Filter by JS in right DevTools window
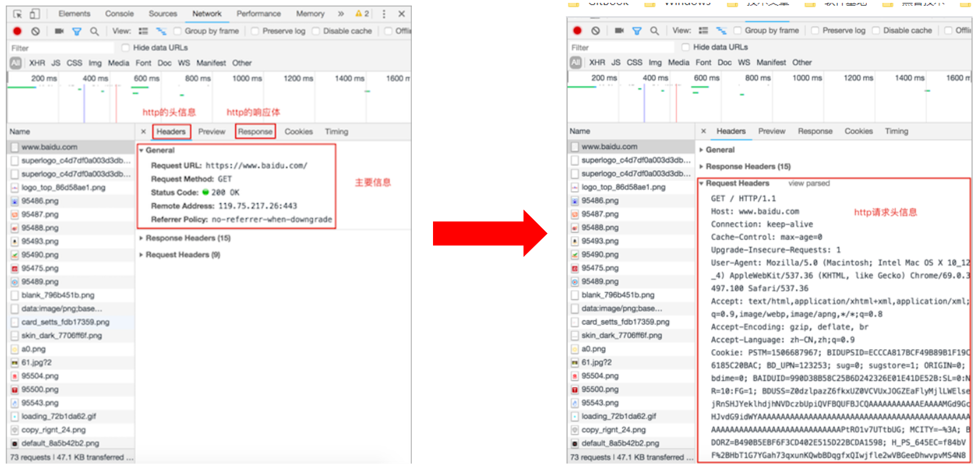Viewport: 980px width, 471px height. pos(616,62)
